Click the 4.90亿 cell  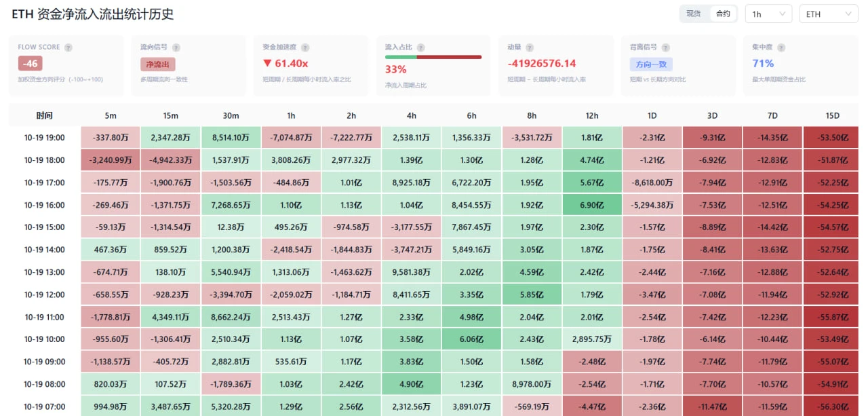(412, 384)
